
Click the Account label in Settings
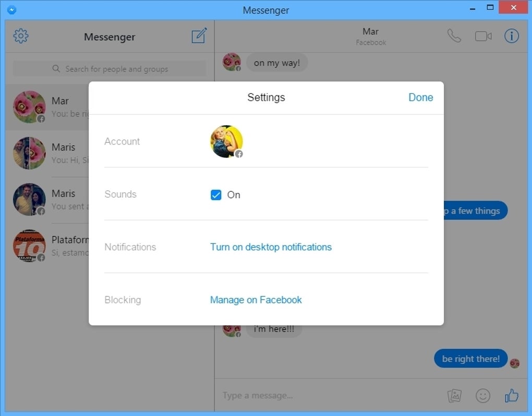coord(122,141)
